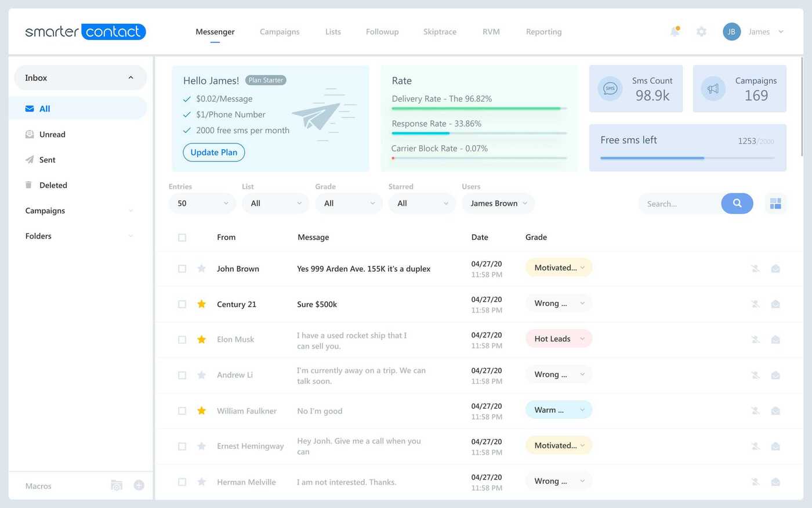Viewport: 812px width, 508px height.
Task: Change Elon Musk's Hot Leads grade
Action: (x=559, y=338)
